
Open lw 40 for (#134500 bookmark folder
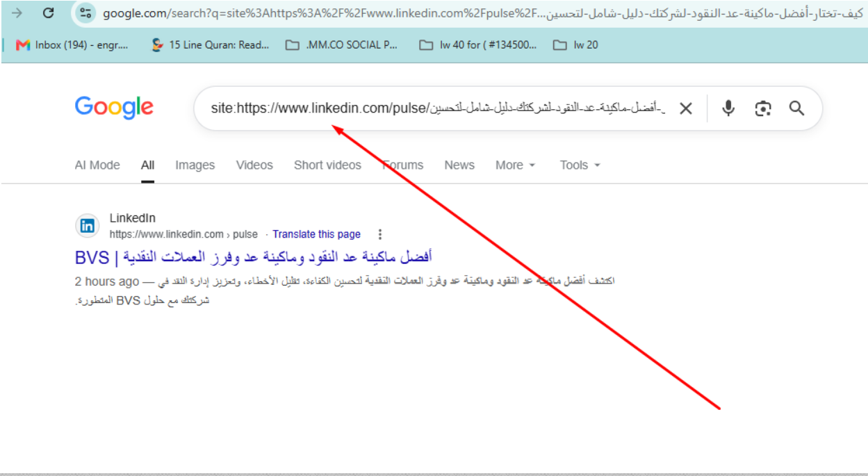pos(478,44)
